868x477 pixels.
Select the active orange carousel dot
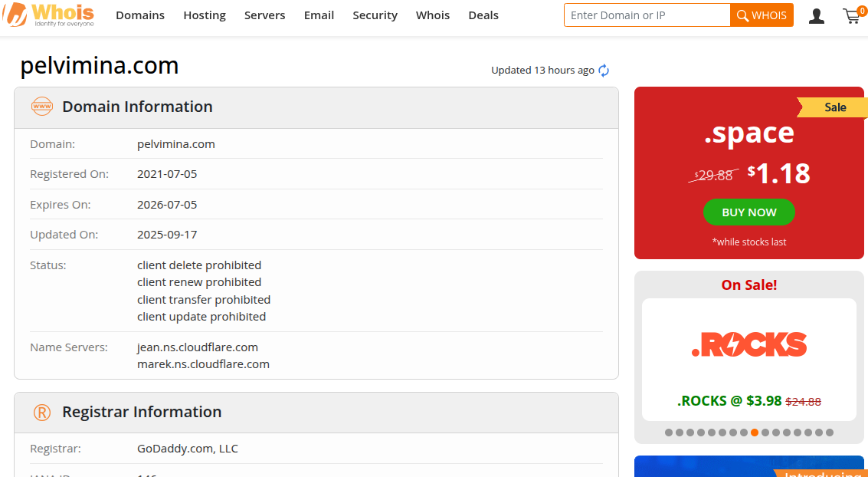click(755, 433)
